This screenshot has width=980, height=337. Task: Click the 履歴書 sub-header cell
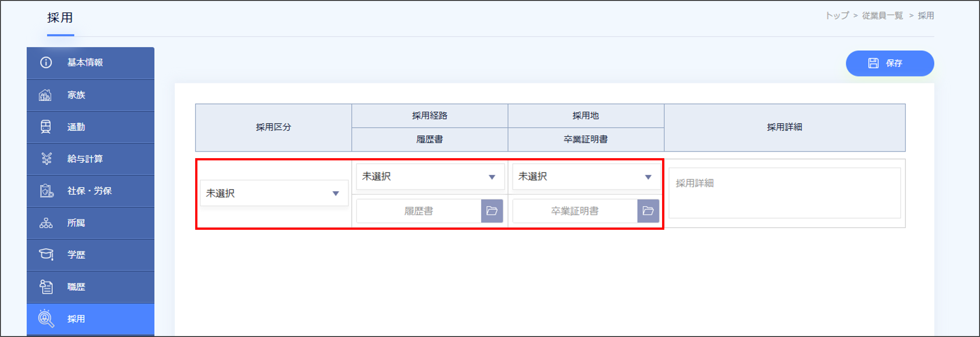pyautogui.click(x=430, y=139)
